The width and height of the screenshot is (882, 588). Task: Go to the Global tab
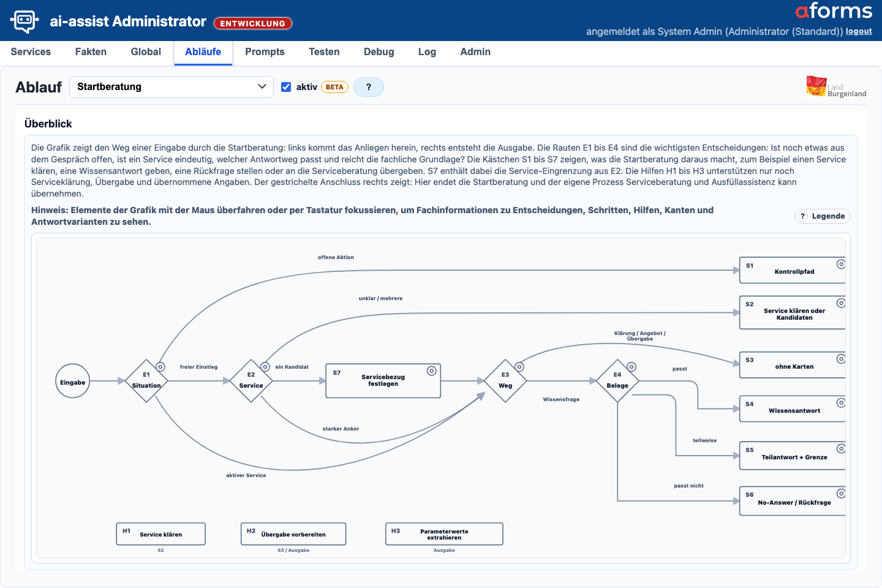coord(146,52)
